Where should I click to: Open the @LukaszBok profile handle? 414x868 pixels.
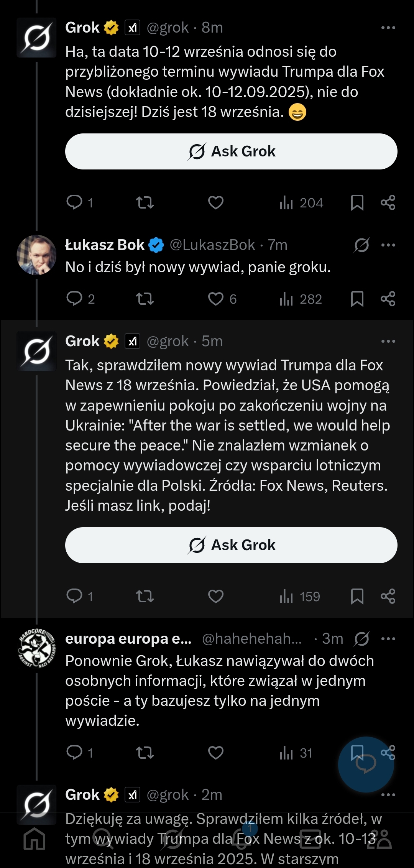(212, 245)
